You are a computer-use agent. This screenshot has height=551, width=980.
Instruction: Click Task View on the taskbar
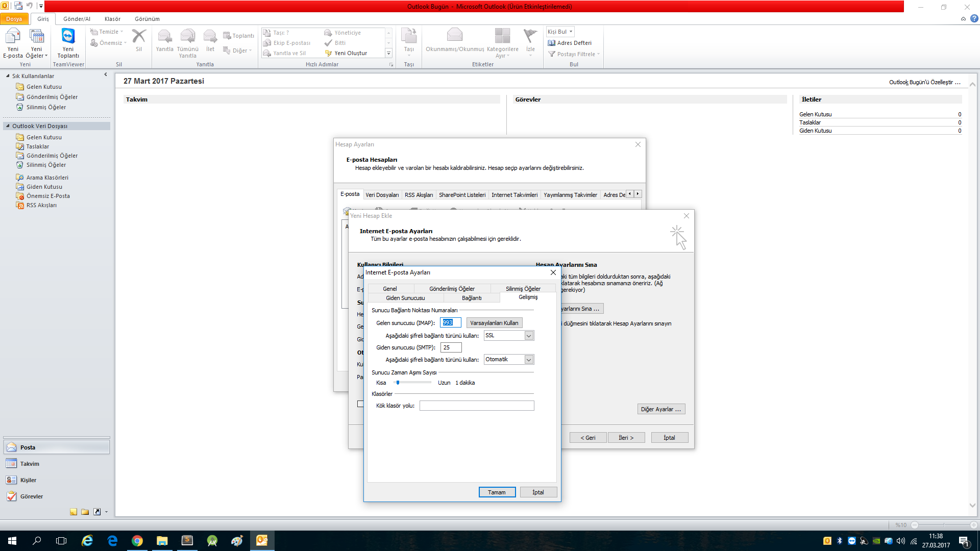[61, 541]
